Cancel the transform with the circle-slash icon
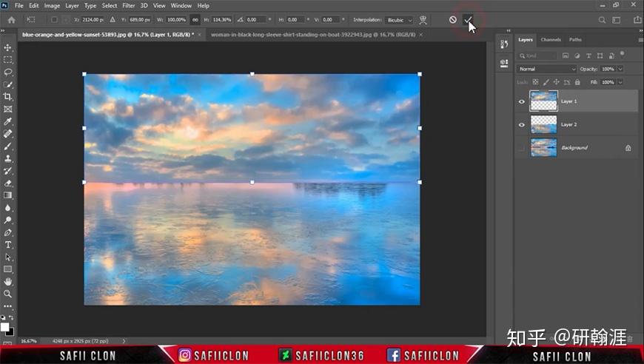 pyautogui.click(x=452, y=20)
